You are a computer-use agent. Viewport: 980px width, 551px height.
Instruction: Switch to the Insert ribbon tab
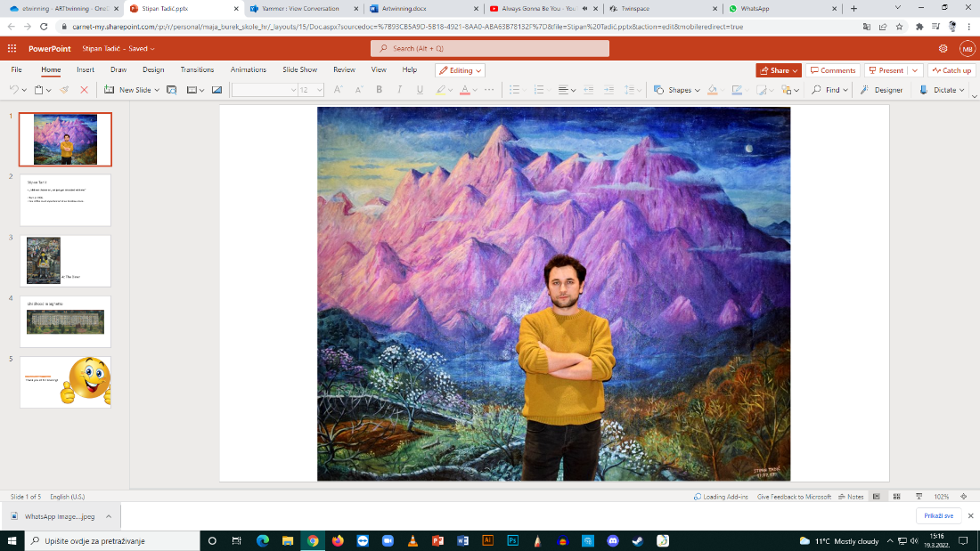(x=86, y=70)
